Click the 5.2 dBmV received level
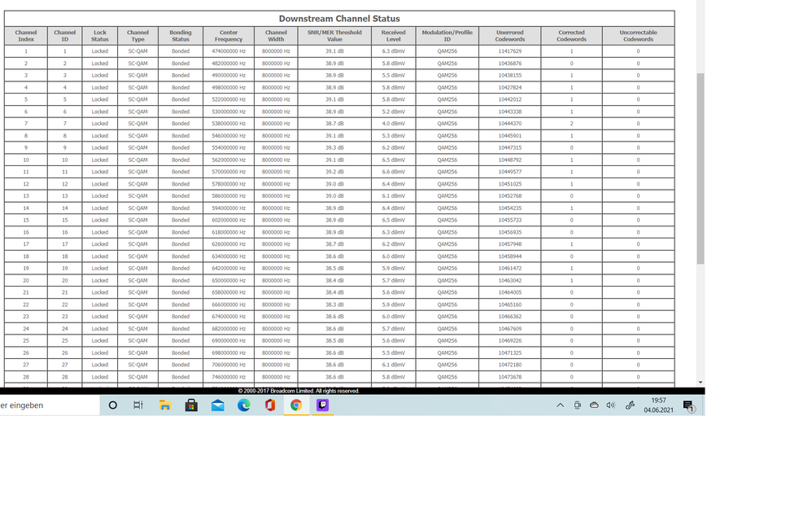 pos(394,112)
